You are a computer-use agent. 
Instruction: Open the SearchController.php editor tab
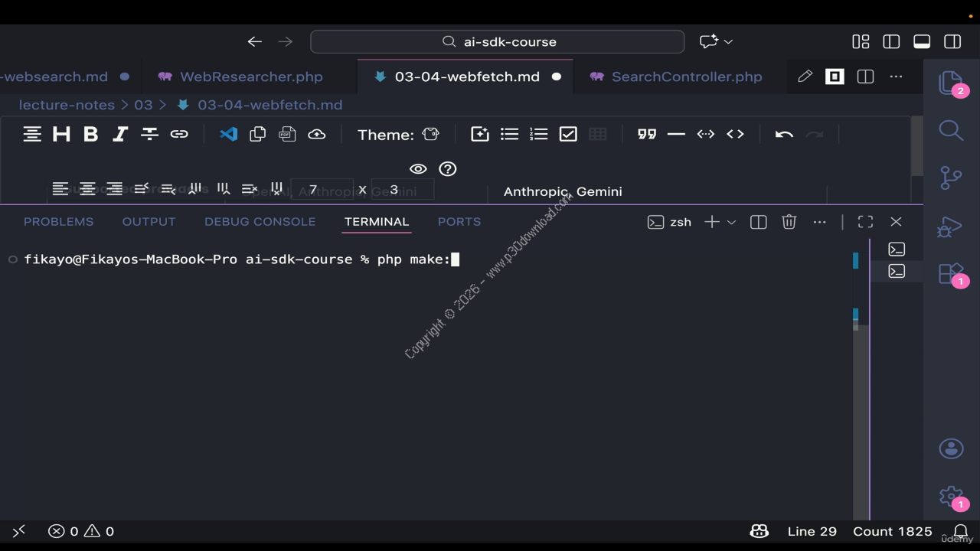(x=686, y=77)
